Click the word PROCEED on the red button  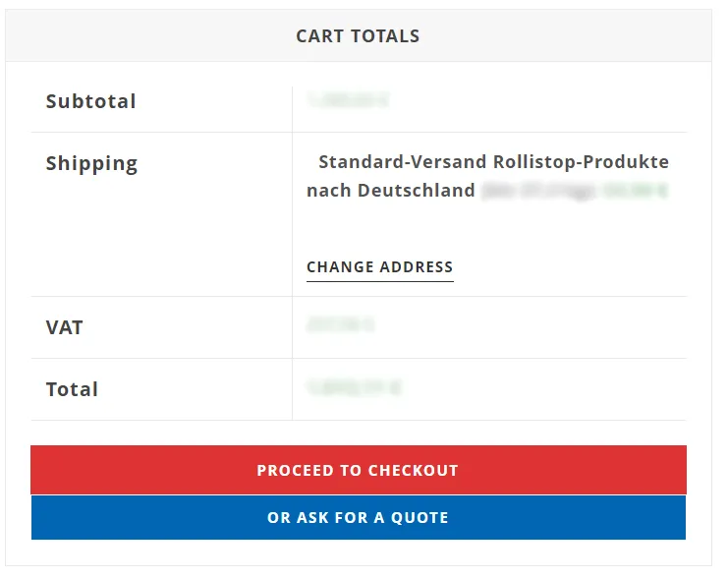[292, 470]
